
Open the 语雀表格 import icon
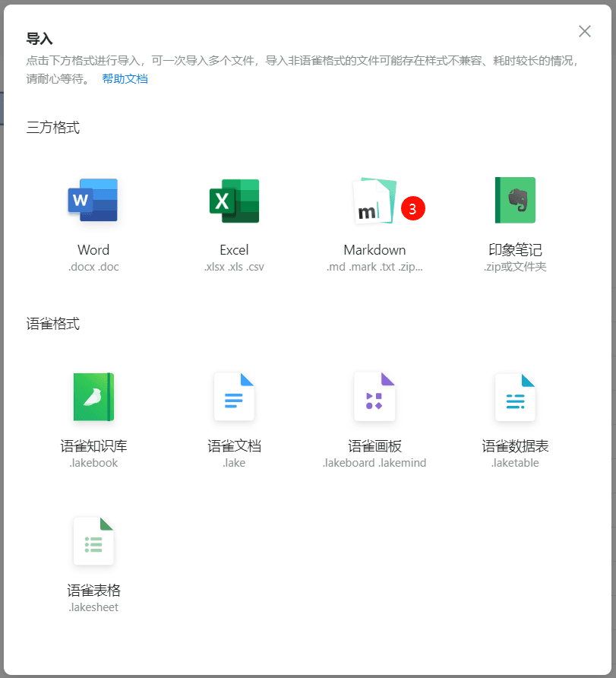93,540
